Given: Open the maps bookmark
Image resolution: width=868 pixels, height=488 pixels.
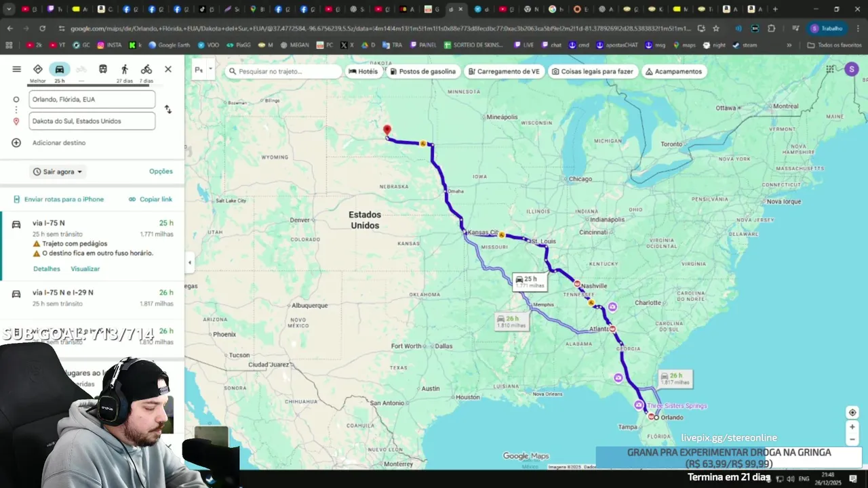Looking at the screenshot, I should tap(684, 45).
